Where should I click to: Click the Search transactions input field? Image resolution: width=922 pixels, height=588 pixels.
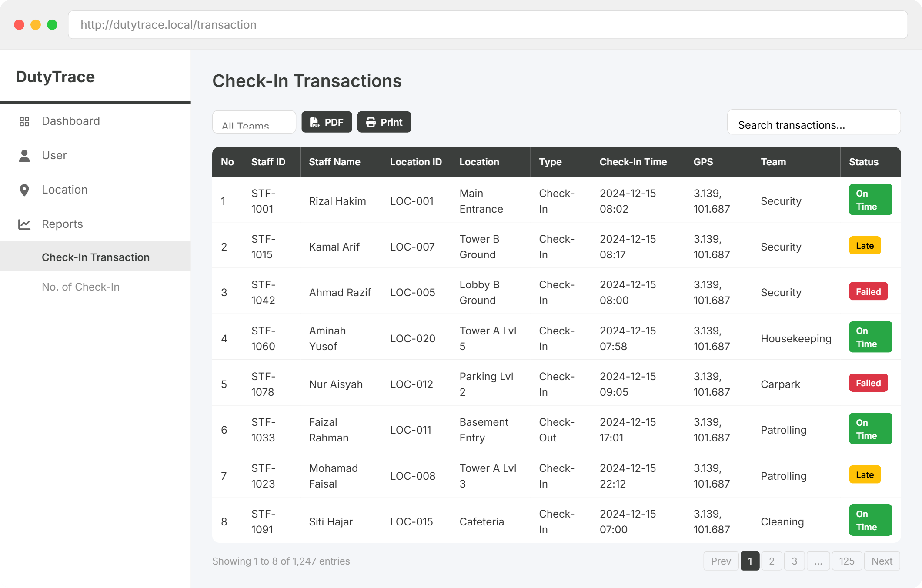tap(813, 125)
